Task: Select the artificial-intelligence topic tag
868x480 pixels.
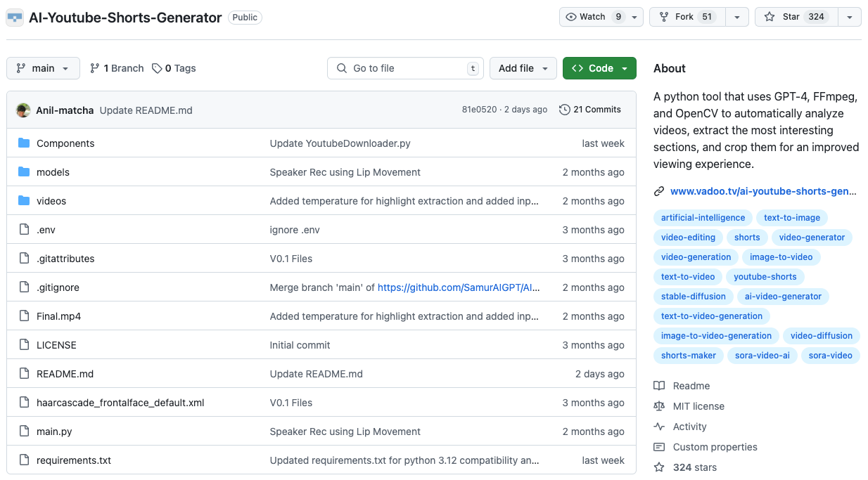Action: (x=703, y=217)
